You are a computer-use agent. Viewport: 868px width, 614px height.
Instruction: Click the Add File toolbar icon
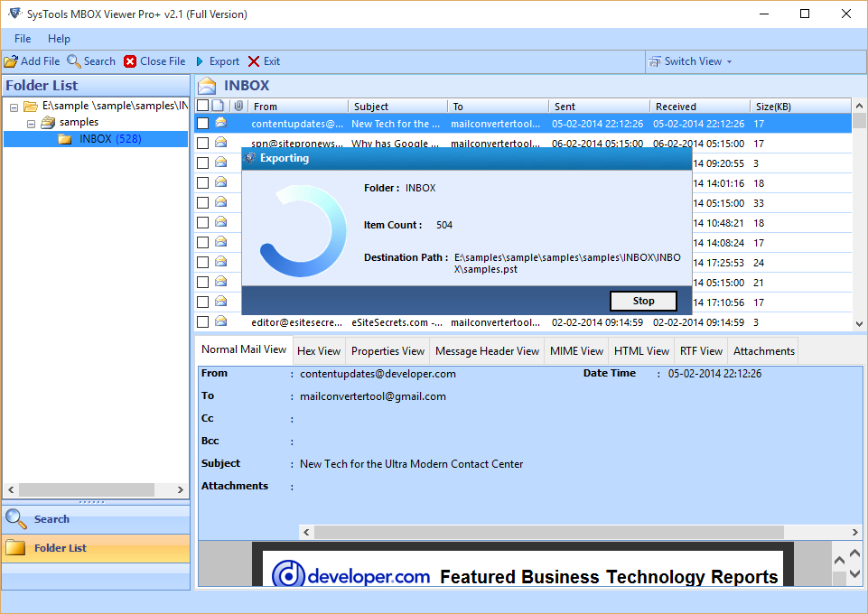pyautogui.click(x=11, y=61)
